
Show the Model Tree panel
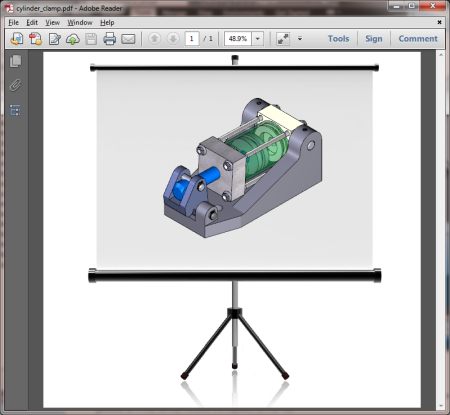pos(15,110)
